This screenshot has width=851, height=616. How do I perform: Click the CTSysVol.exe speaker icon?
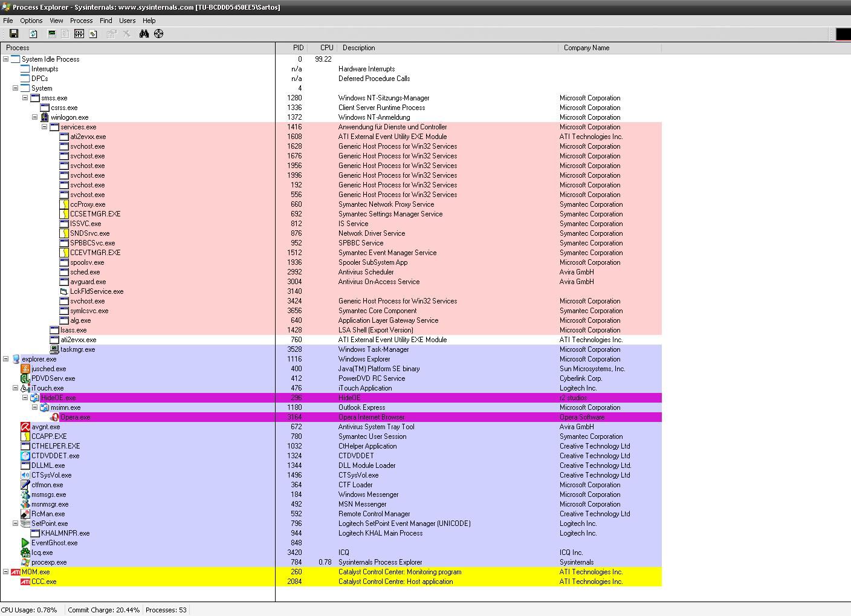pos(25,475)
